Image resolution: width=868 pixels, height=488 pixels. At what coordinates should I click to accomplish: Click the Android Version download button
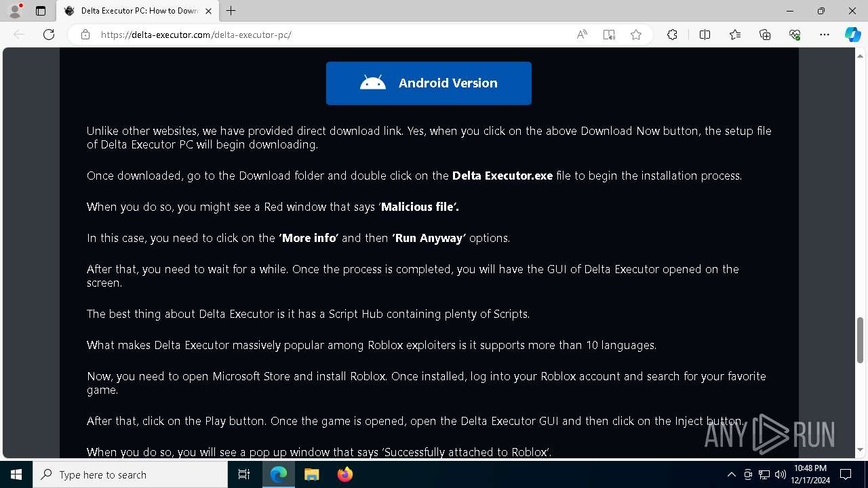(x=429, y=83)
